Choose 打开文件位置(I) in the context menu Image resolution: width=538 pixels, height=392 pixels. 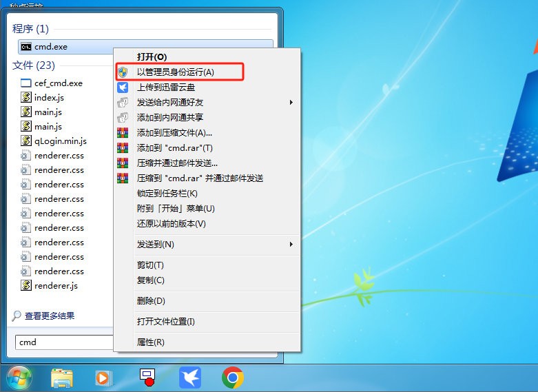click(x=165, y=322)
